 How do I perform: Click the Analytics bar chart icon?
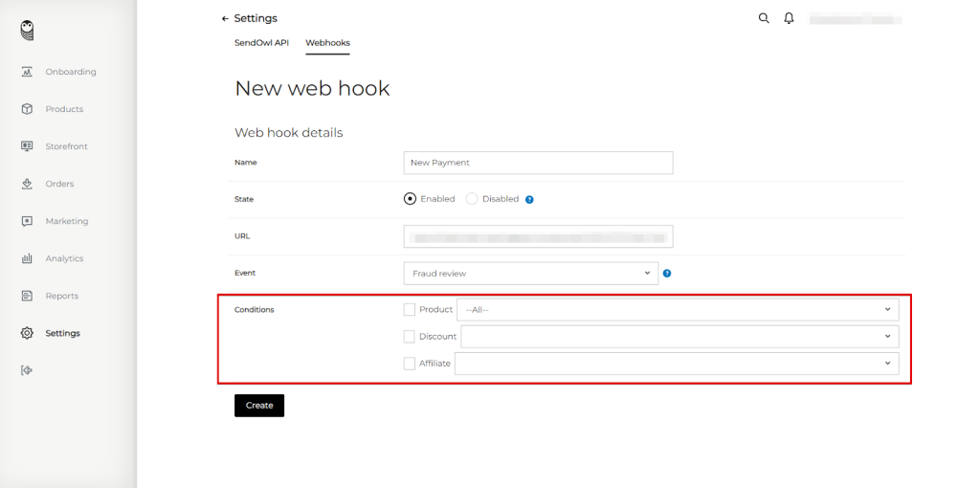tap(27, 258)
